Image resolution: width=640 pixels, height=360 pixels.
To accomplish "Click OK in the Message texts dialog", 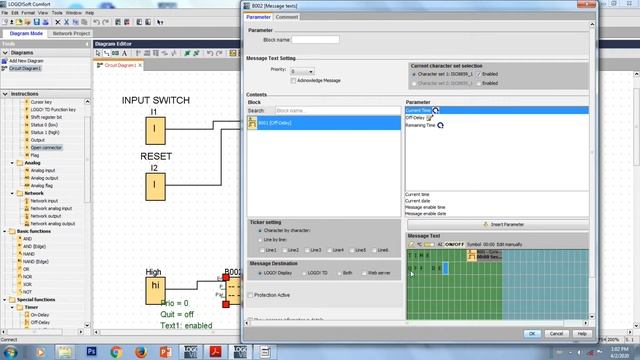I will tap(532, 334).
